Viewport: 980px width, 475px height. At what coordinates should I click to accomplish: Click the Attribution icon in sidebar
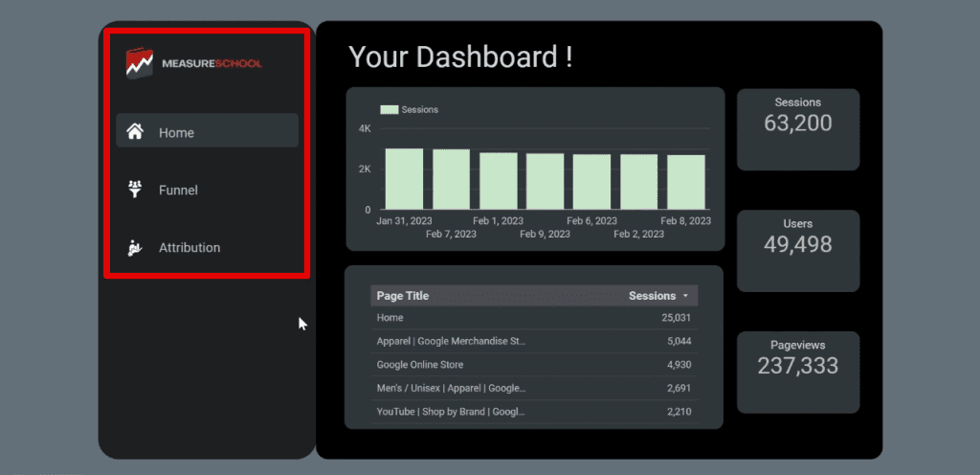pyautogui.click(x=135, y=247)
